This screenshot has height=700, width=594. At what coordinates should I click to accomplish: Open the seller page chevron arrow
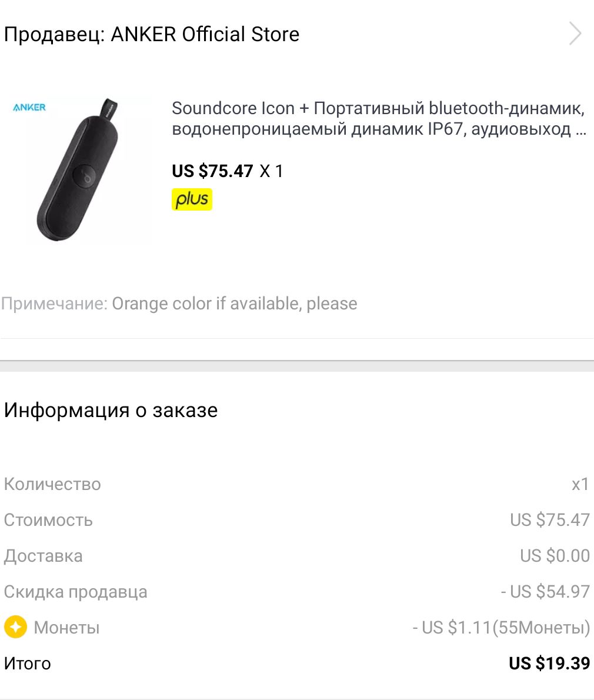pyautogui.click(x=575, y=34)
